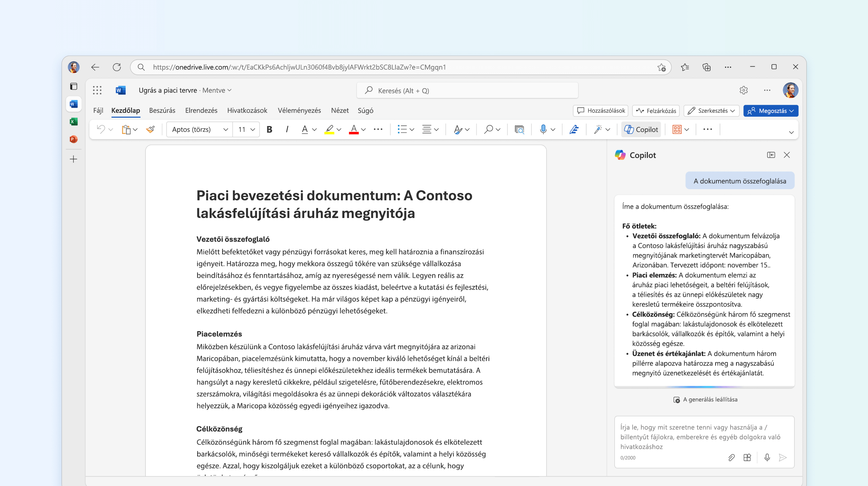Open the Súgó tab
Screen dimensions: 868x486
click(x=366, y=110)
